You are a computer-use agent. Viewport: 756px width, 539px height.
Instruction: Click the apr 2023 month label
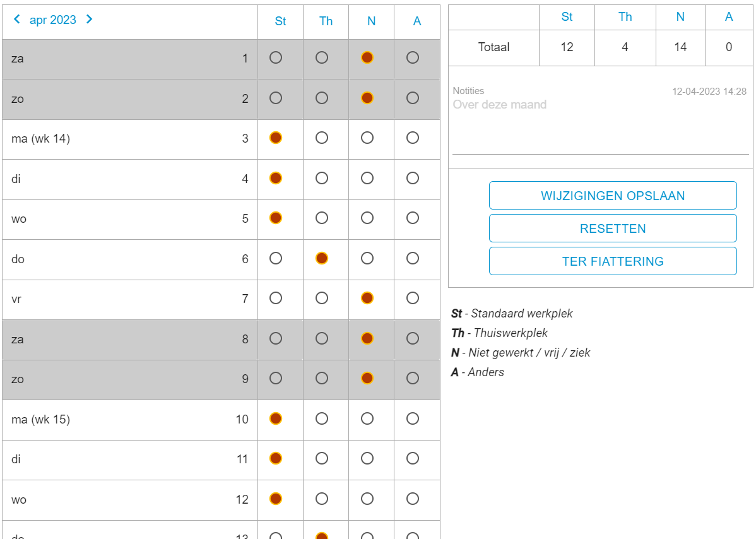[x=53, y=20]
